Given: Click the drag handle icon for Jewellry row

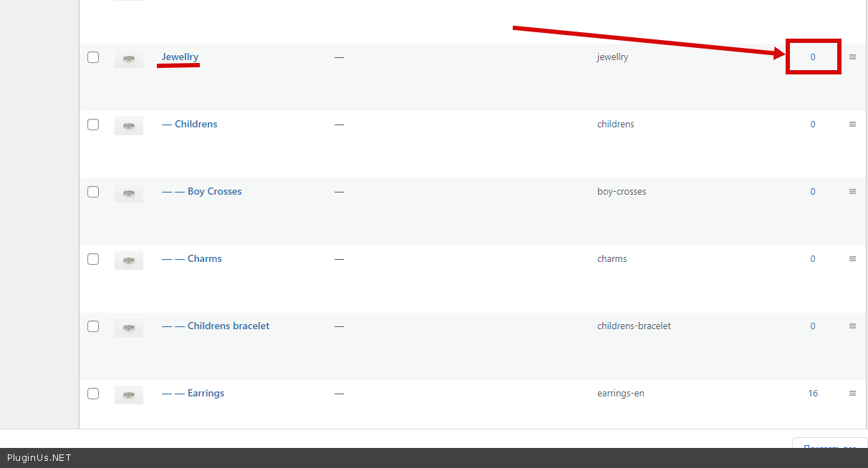Looking at the screenshot, I should 852,57.
